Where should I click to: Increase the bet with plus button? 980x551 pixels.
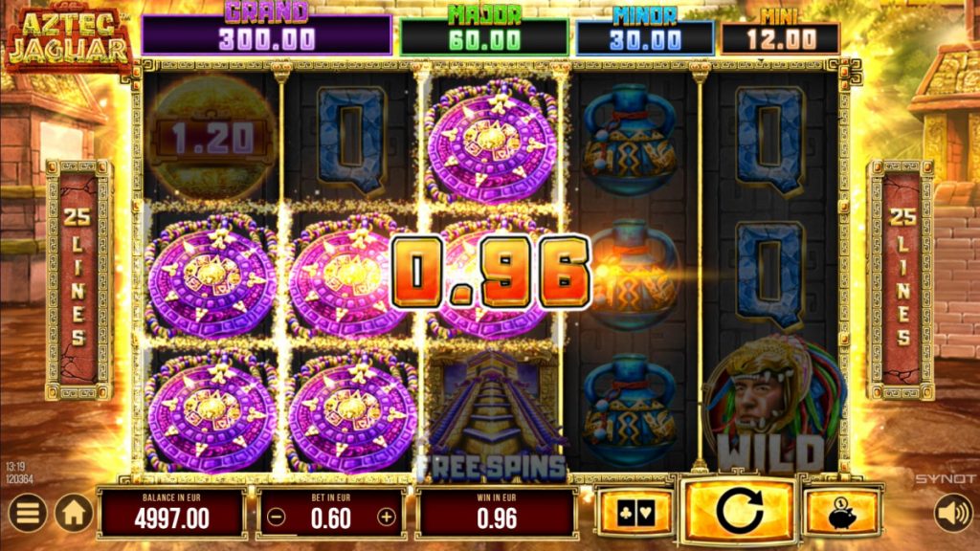coord(387,518)
